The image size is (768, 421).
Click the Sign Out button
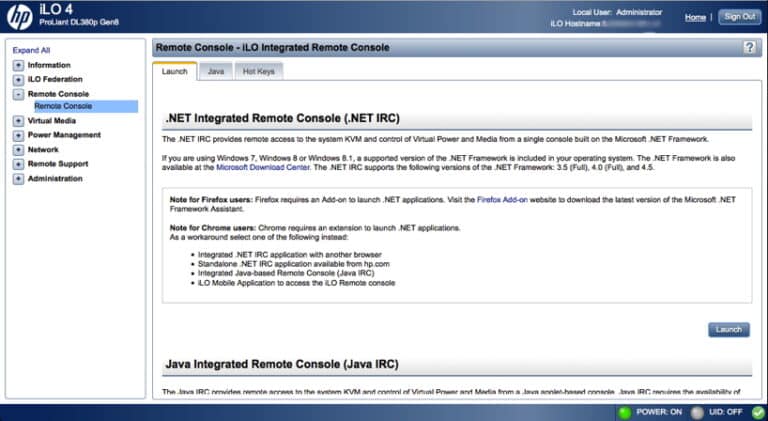[x=740, y=17]
